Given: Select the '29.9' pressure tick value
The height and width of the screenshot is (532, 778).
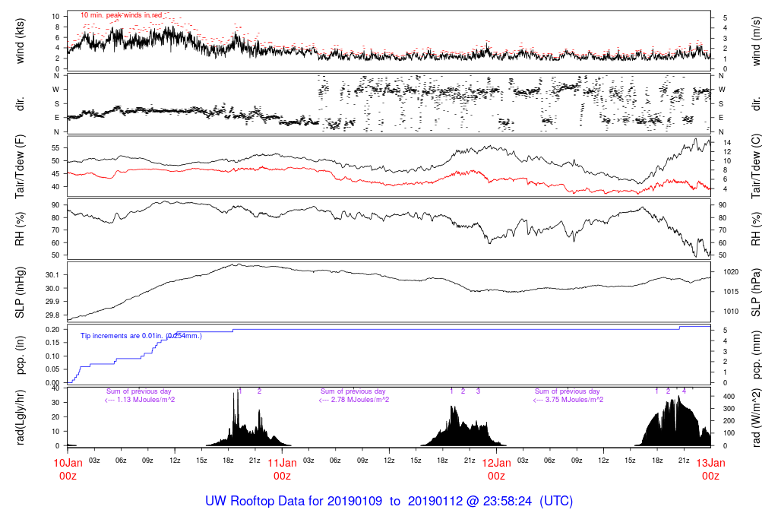Looking at the screenshot, I should (x=52, y=302).
